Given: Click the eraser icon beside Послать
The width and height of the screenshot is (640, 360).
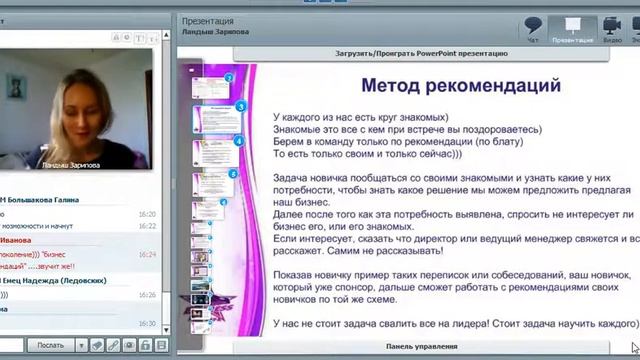Looking at the screenshot, I should 97,345.
